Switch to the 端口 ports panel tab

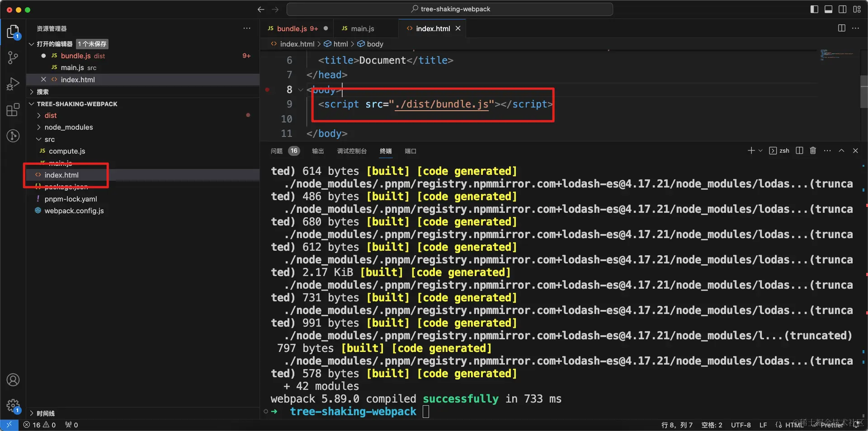pos(410,151)
